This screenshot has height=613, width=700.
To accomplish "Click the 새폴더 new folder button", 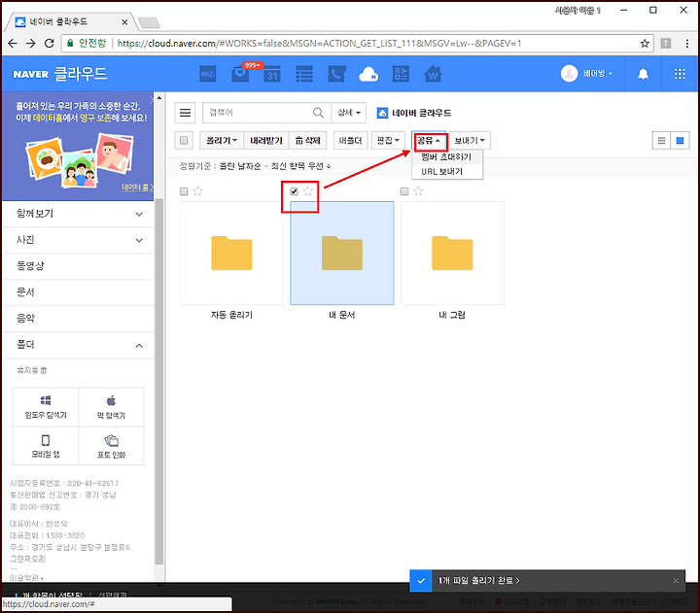I will click(350, 141).
